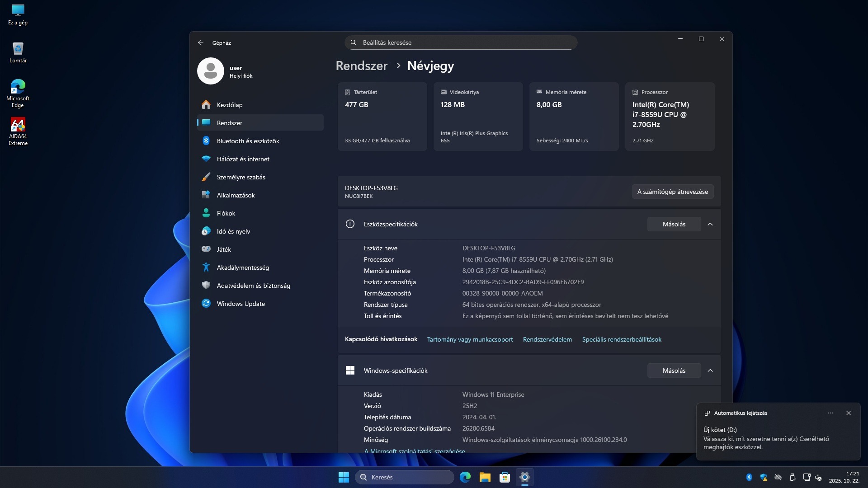The width and height of the screenshot is (868, 488).
Task: Open Adatvédelem és biztonság settings
Action: click(x=253, y=286)
